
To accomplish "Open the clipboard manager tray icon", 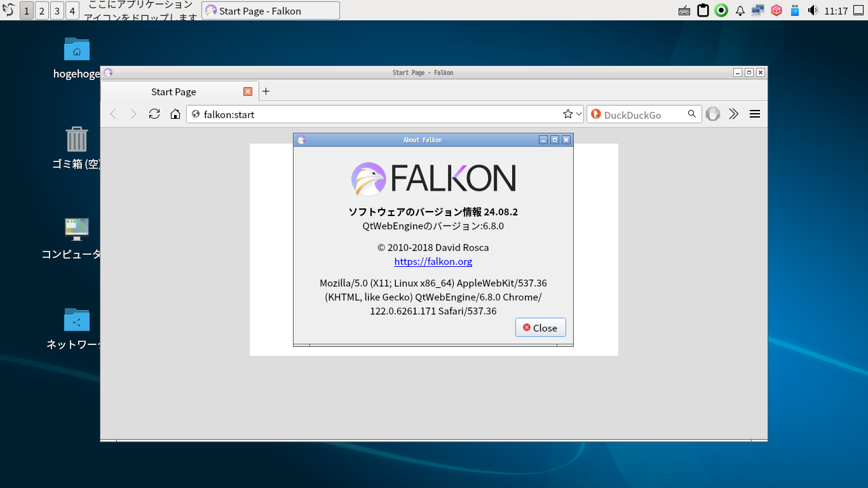I will (703, 10).
